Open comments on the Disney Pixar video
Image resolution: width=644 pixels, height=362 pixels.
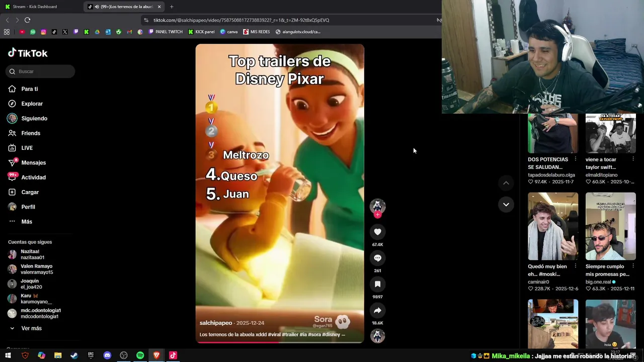(x=377, y=258)
